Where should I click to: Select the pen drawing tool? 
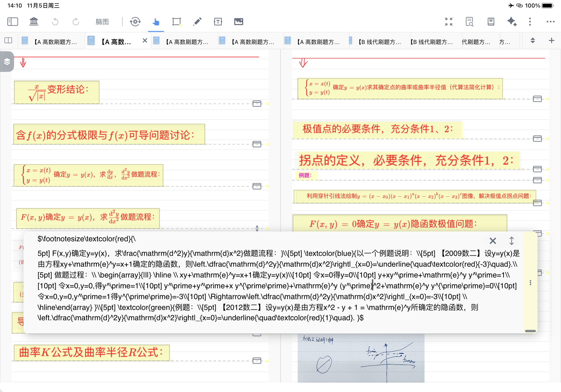(x=197, y=22)
